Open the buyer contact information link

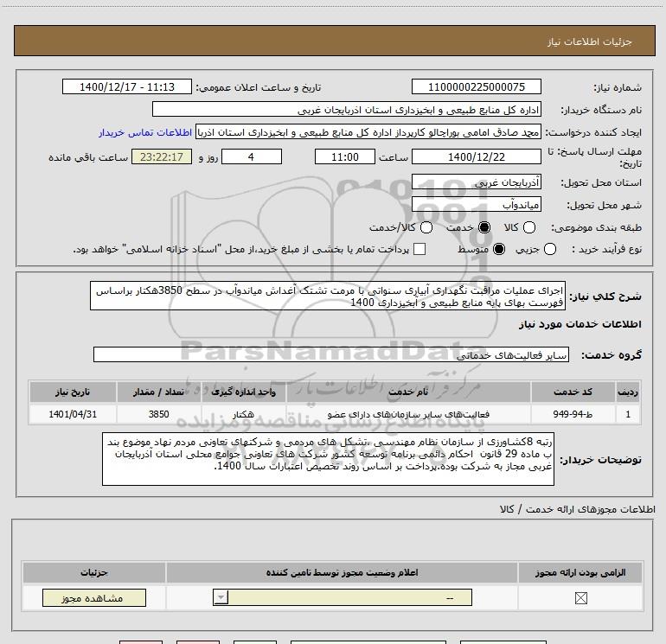145,132
